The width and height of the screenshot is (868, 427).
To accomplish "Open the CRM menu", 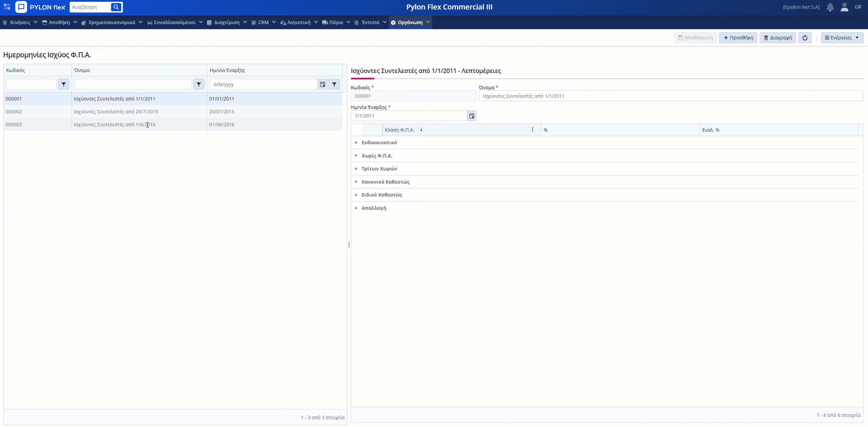I will point(263,22).
